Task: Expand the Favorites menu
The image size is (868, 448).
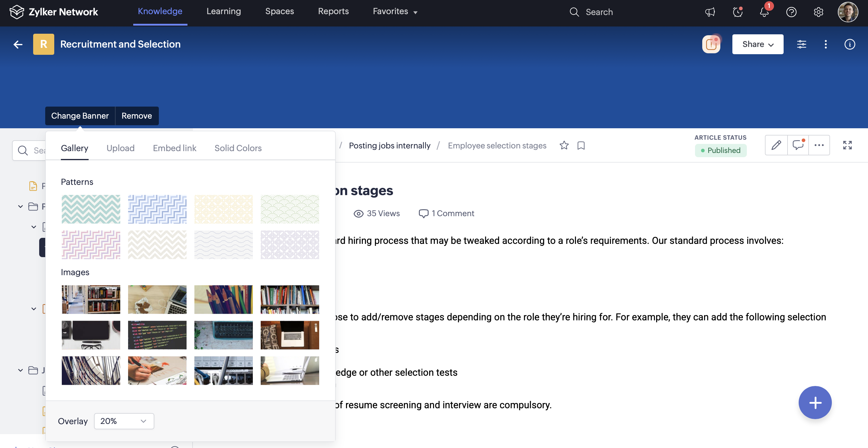Action: tap(395, 11)
